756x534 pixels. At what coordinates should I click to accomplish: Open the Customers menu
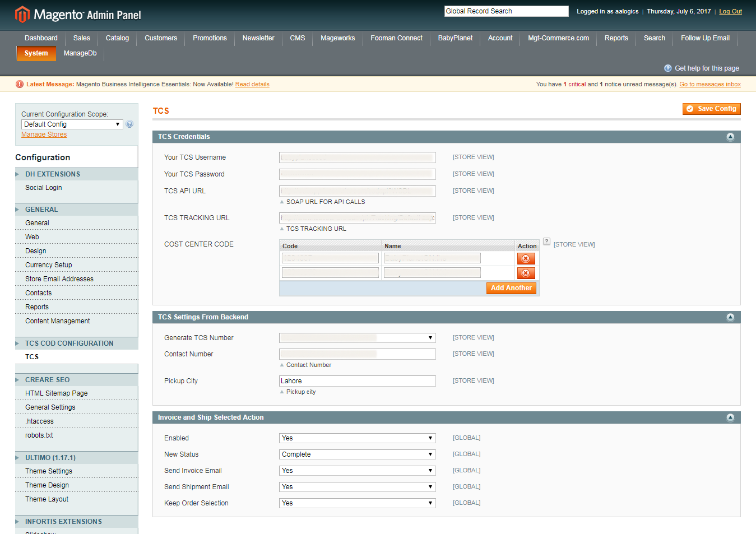point(161,38)
